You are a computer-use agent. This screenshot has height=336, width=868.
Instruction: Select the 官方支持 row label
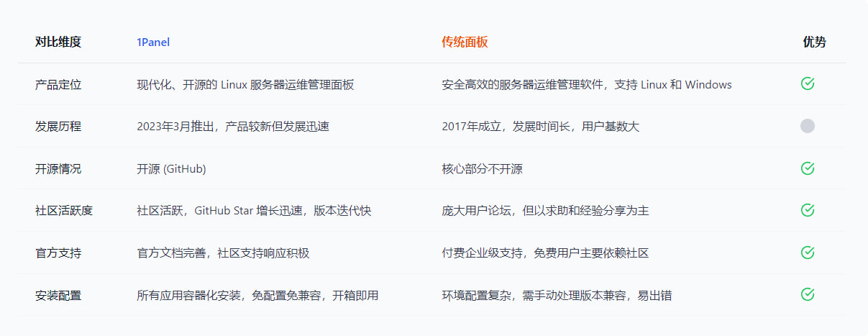[x=58, y=253]
